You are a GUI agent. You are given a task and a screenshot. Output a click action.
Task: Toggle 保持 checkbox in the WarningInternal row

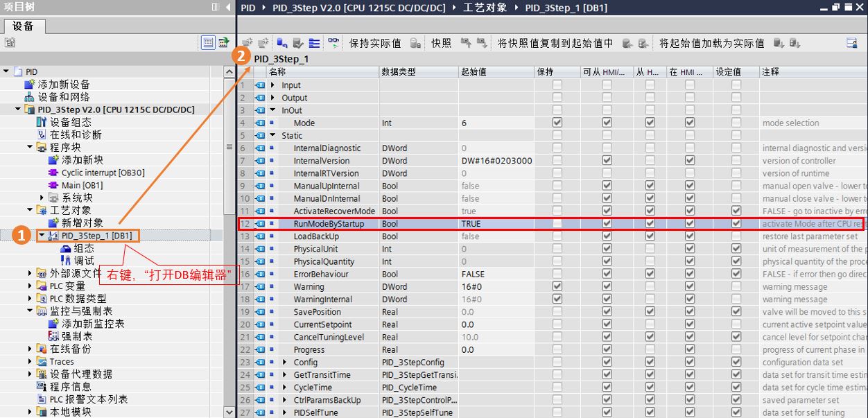coord(557,299)
